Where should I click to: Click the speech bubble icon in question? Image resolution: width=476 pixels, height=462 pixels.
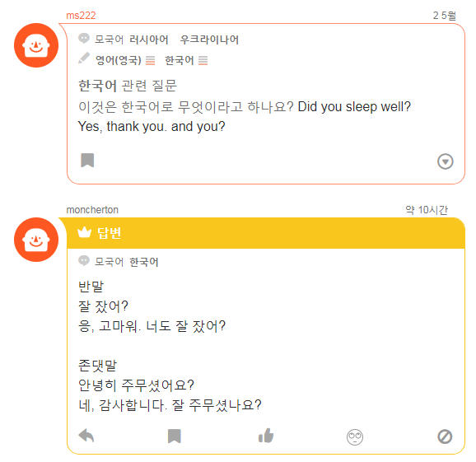(x=84, y=38)
